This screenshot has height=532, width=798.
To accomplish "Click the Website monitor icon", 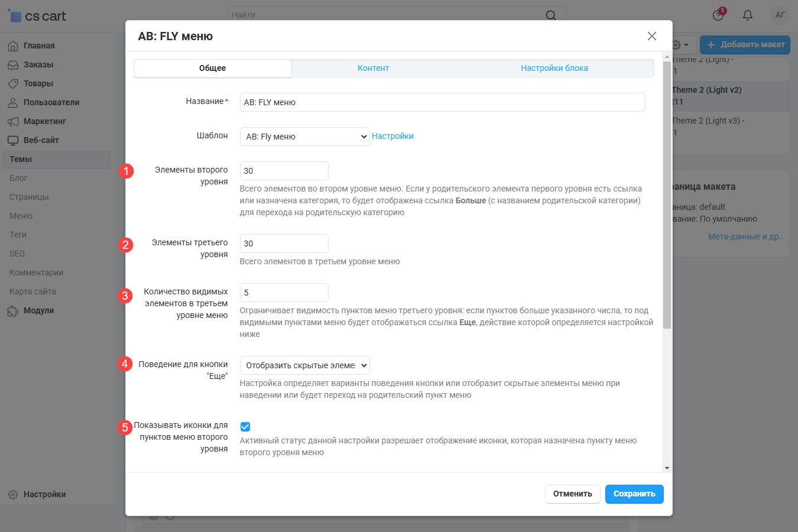I will tap(13, 141).
